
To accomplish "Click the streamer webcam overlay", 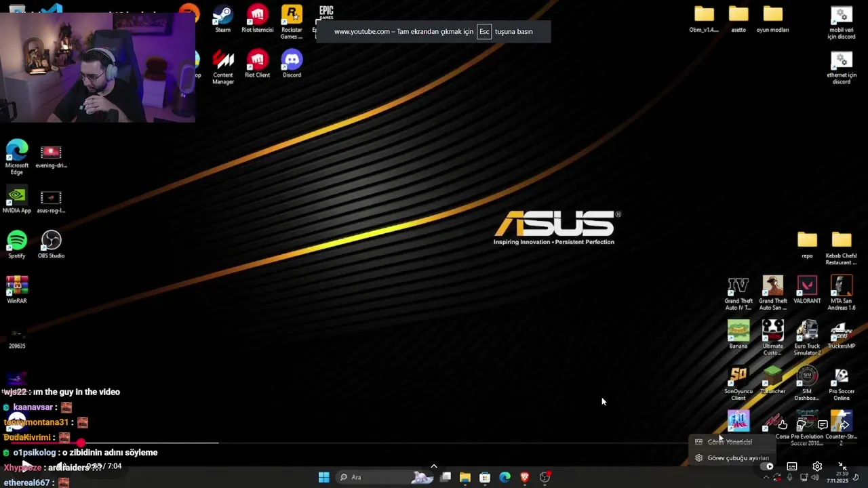I will click(98, 67).
